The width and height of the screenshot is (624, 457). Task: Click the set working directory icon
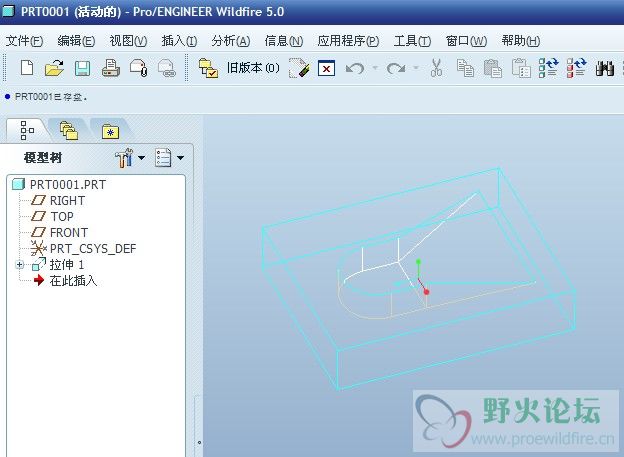click(208, 68)
